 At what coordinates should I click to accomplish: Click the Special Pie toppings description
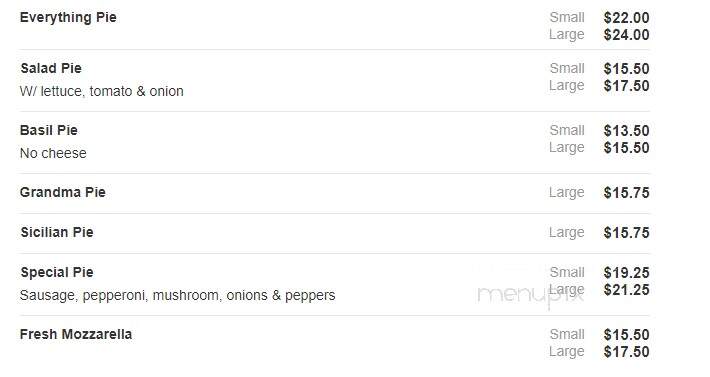click(x=178, y=296)
